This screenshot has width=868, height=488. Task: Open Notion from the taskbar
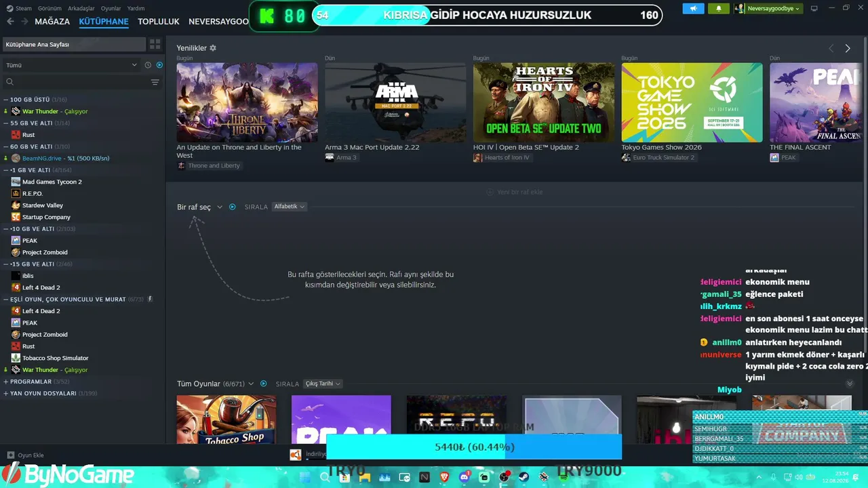point(425,477)
